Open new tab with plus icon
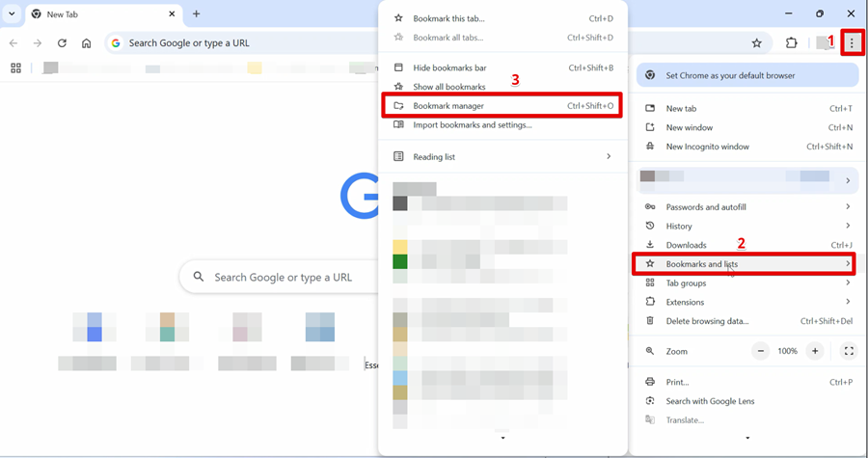 (196, 14)
